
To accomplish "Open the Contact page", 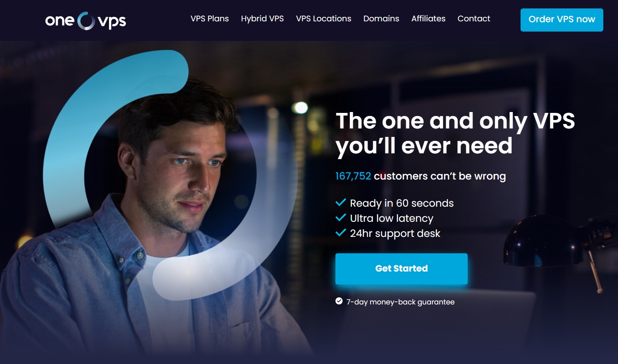I will [474, 19].
